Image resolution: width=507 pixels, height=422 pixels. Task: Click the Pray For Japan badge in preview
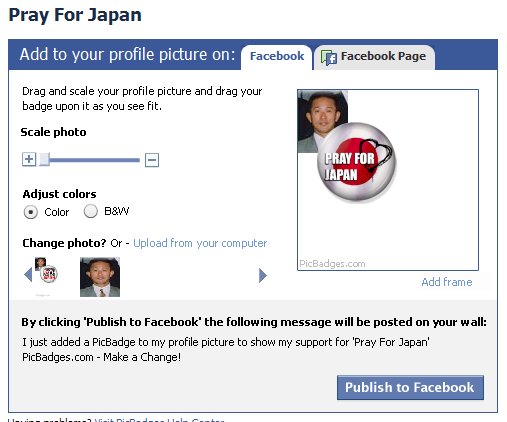tap(357, 162)
